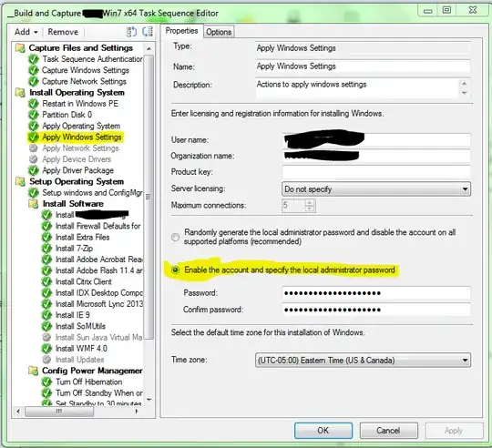Click disabled gray icon beside Install Sun Java
492x448 pixels.
tap(46, 337)
